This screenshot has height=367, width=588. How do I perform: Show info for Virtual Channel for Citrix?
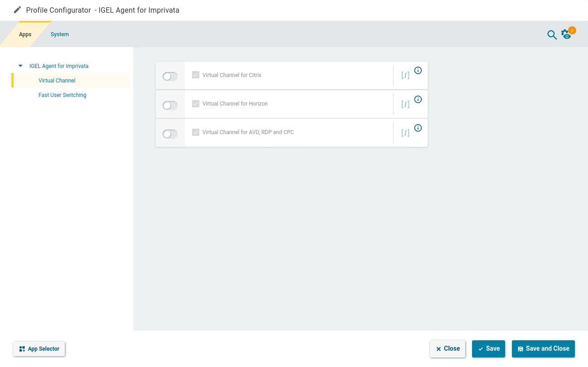[x=418, y=70]
